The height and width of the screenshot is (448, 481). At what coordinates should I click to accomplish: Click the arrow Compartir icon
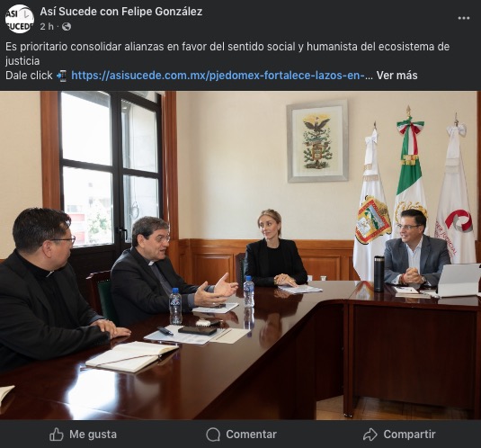370,435
